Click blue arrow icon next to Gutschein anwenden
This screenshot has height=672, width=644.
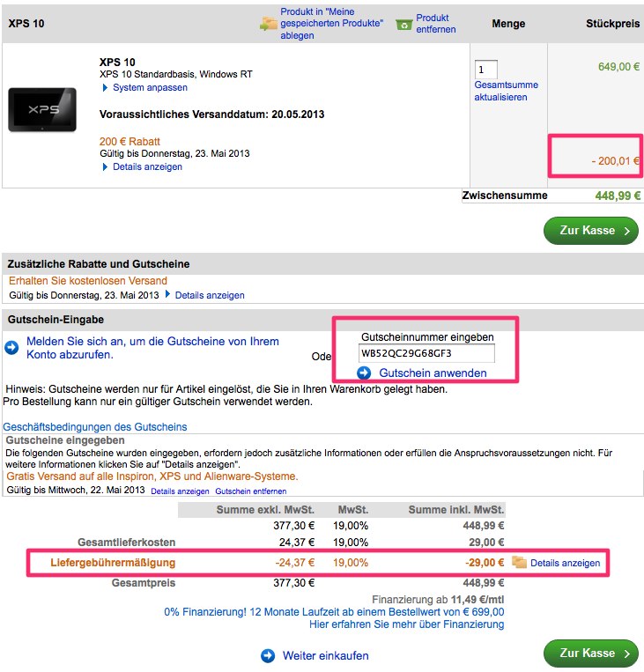pos(364,373)
